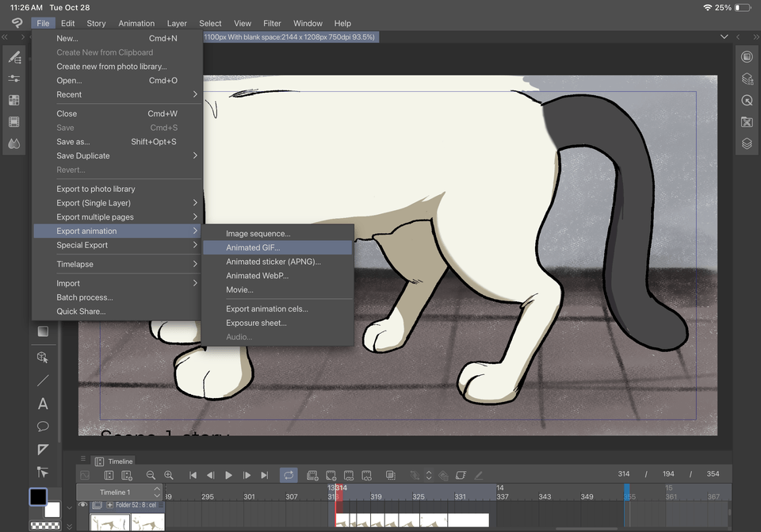Choose Image sequence export
Image resolution: width=761 pixels, height=532 pixels.
pos(277,233)
